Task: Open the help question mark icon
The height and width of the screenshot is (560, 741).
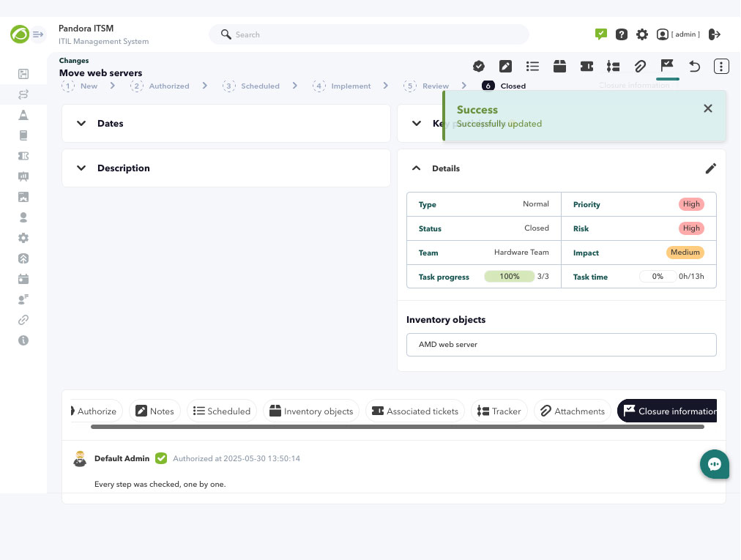Action: pyautogui.click(x=622, y=34)
